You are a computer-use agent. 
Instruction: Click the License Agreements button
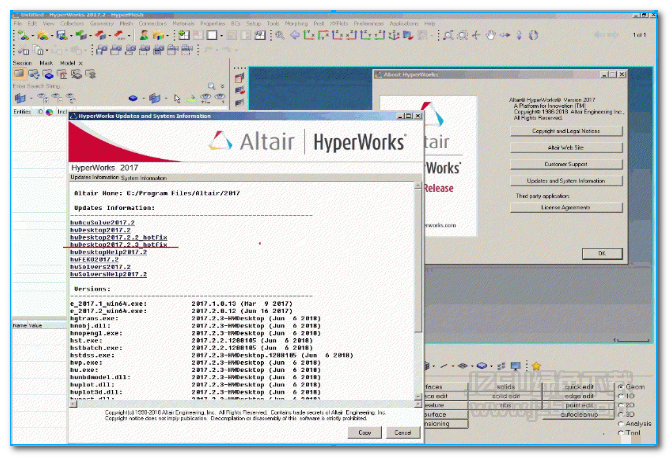click(566, 207)
